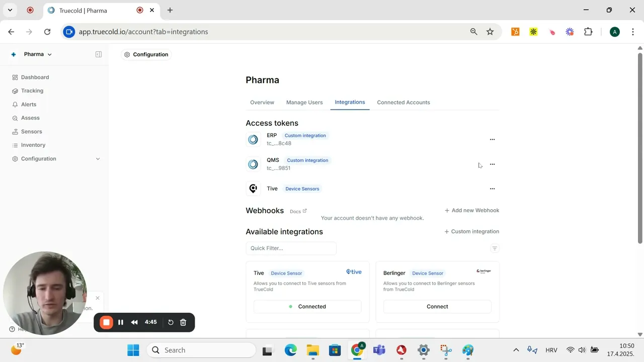Click the ERP integration logo
644x362 pixels.
(253, 140)
